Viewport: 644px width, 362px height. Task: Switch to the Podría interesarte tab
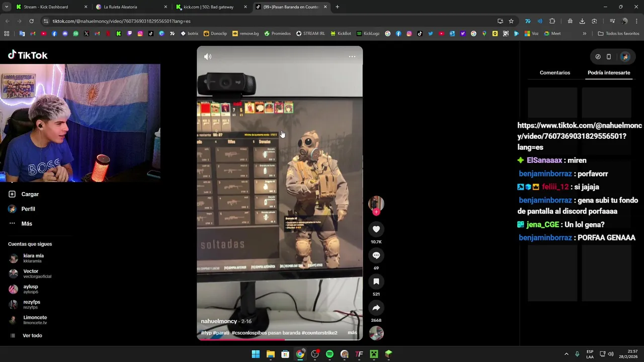tap(609, 73)
